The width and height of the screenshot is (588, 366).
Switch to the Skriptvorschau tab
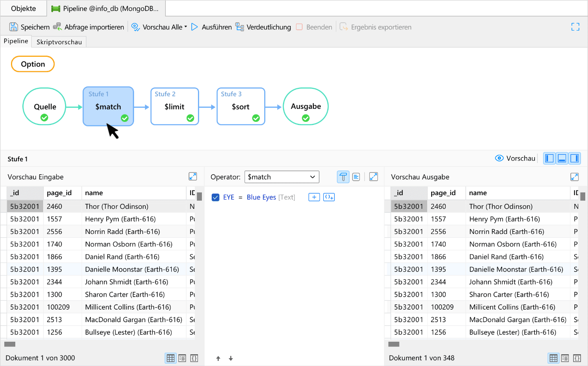(x=59, y=42)
